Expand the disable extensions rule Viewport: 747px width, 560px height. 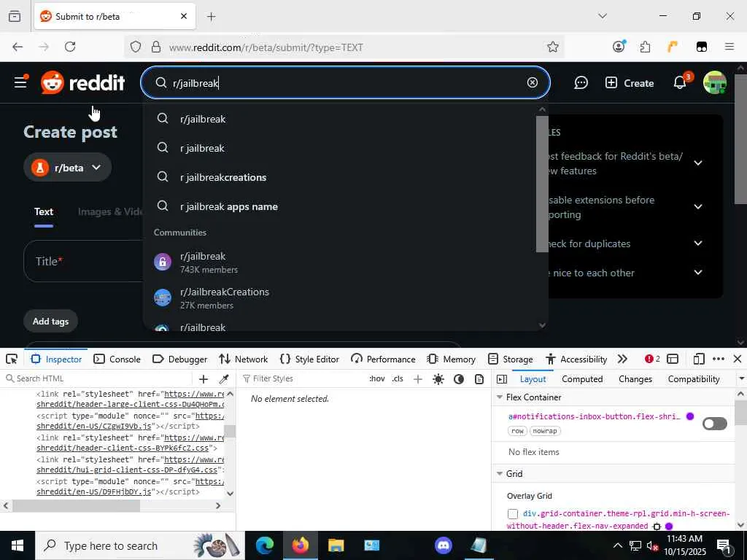click(x=698, y=206)
